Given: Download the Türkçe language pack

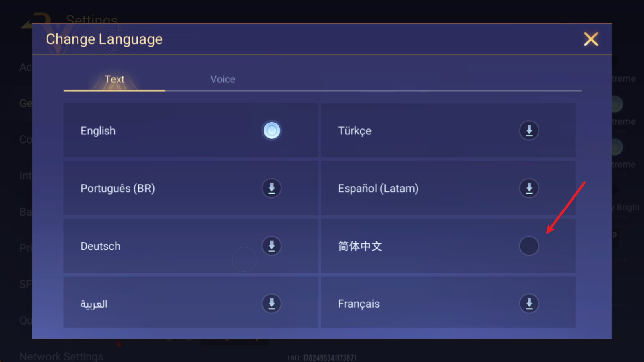Looking at the screenshot, I should pos(529,130).
